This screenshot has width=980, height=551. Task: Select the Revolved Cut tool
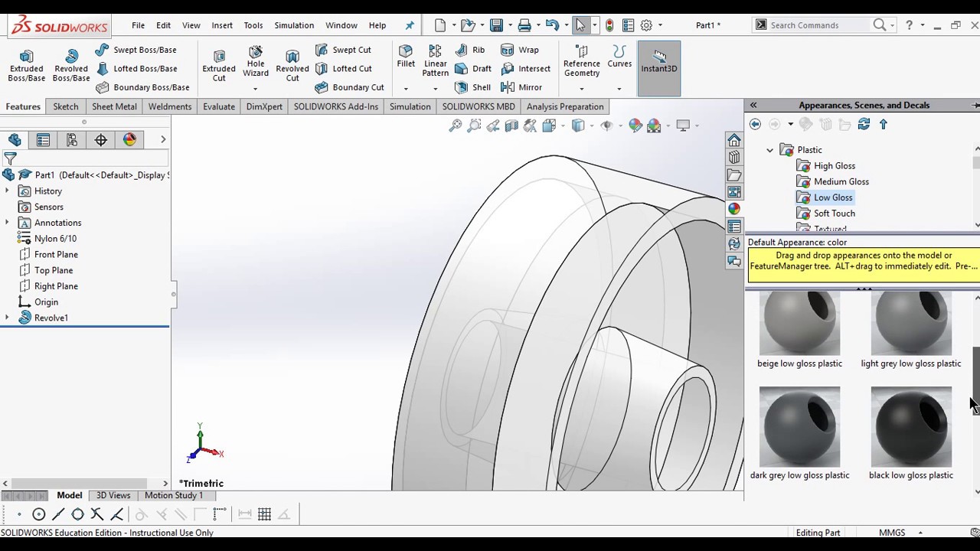(x=292, y=66)
